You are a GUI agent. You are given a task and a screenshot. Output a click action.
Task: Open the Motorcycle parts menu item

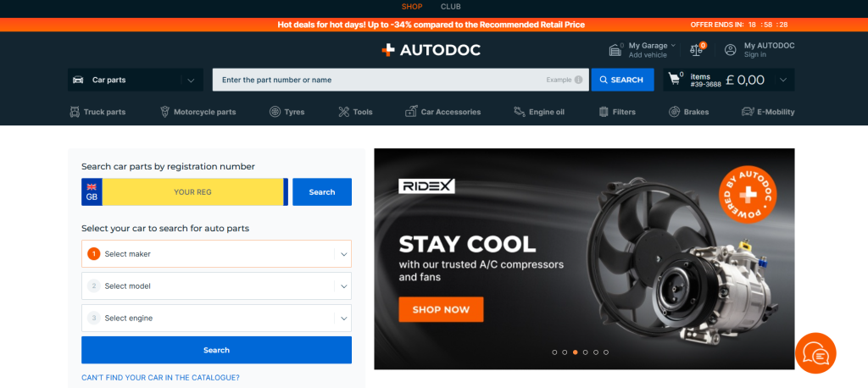click(198, 112)
